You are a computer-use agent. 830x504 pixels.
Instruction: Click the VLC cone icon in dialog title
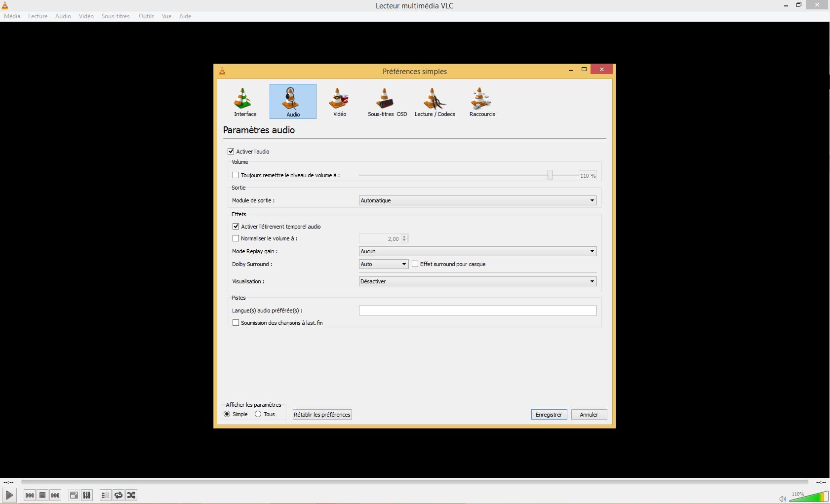[x=222, y=71]
